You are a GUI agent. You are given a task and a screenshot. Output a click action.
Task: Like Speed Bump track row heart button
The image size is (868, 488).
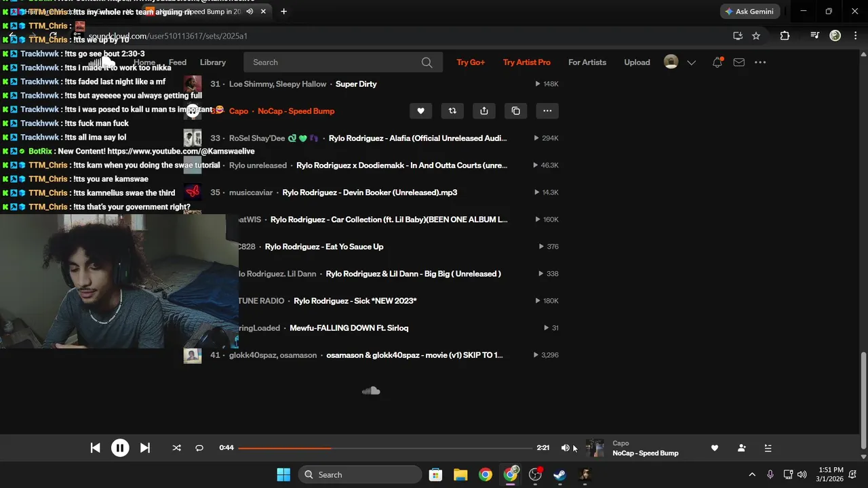[420, 111]
